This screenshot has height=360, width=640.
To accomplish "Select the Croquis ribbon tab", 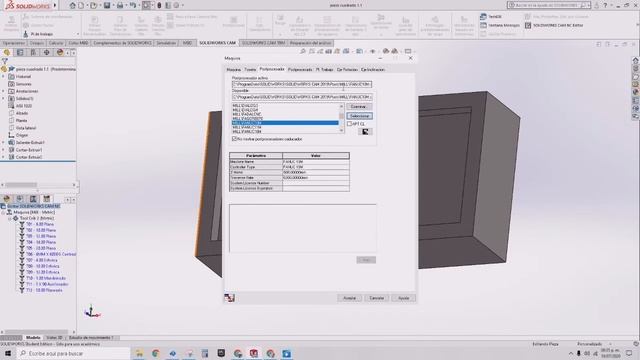I will 37,43.
